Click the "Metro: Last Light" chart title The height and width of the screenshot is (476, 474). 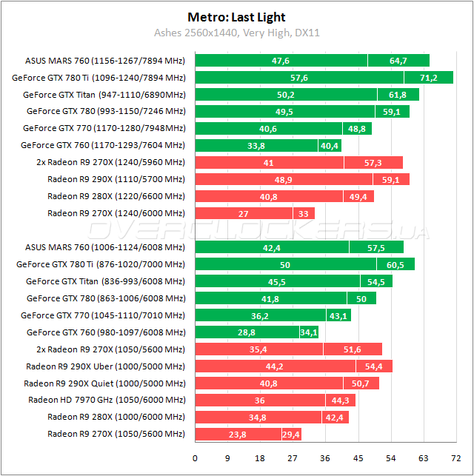tap(237, 17)
